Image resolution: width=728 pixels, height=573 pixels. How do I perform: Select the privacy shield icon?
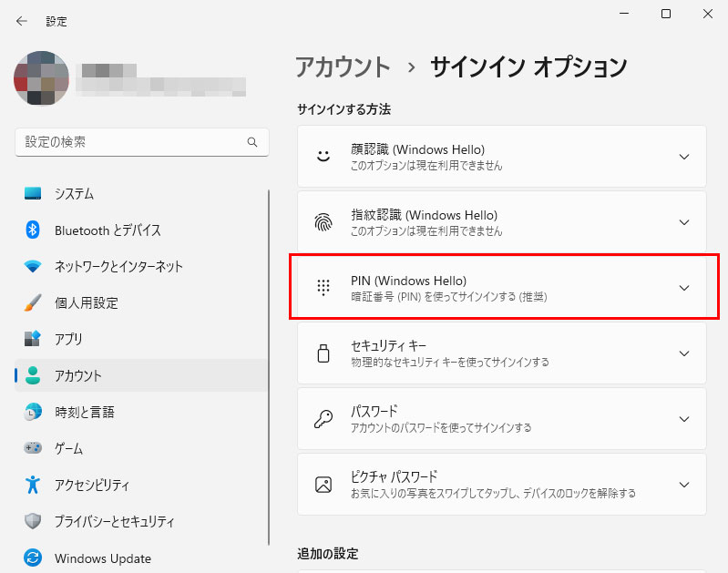[33, 521]
